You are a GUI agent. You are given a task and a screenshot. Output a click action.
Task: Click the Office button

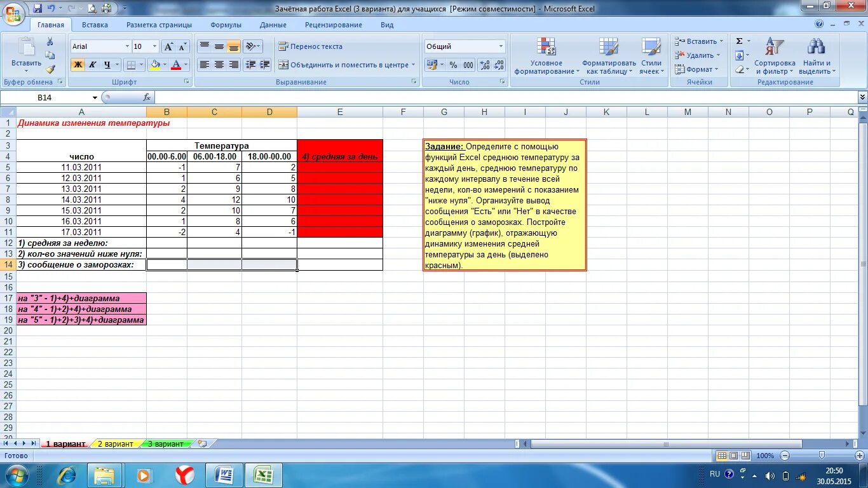[14, 13]
